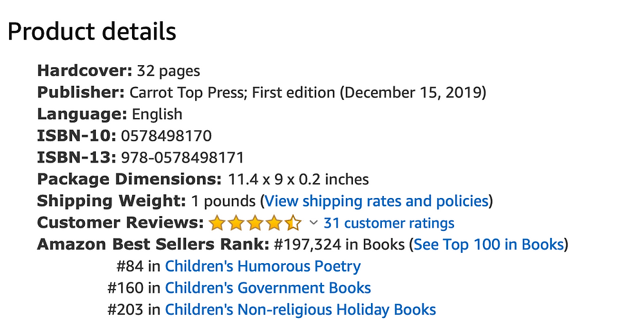Viewport: 644px width, 336px height.
Task: Click the Language English line
Action: (109, 114)
